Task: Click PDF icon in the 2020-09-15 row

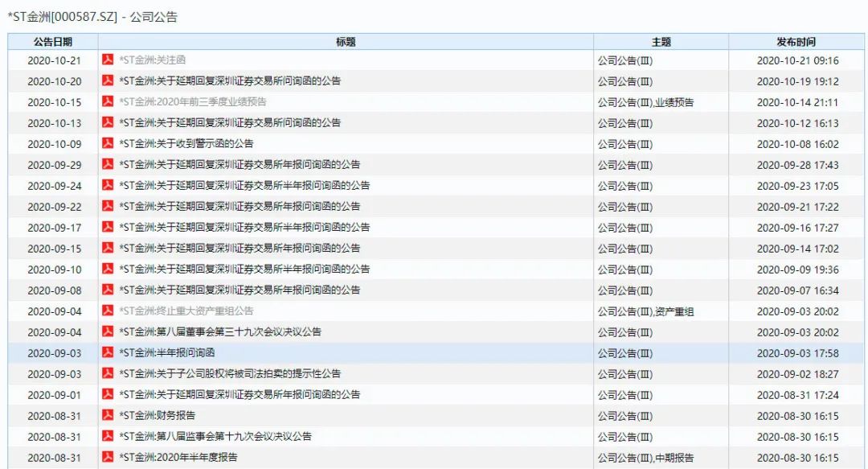Action: (x=108, y=247)
